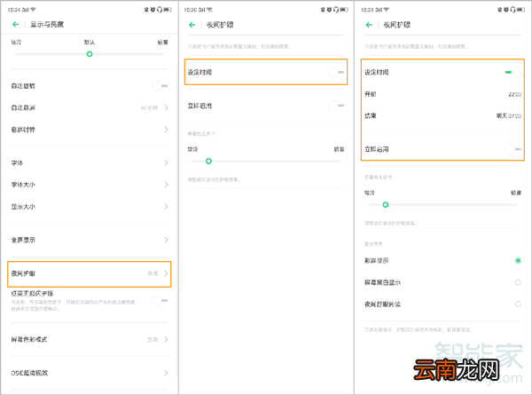Viewport: 532px width, 395px height.
Task: Tap 默认 label above temperature slider
Action: tap(90, 42)
